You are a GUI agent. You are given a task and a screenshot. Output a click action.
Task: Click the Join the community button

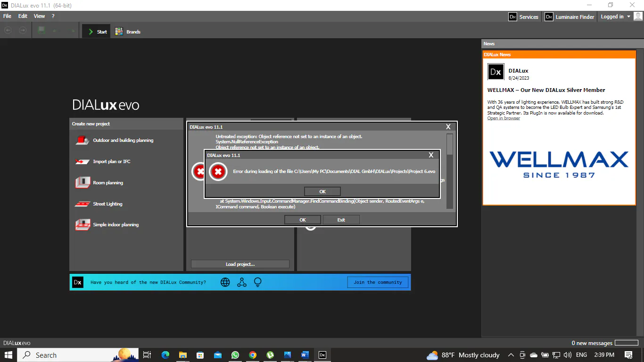tap(378, 282)
